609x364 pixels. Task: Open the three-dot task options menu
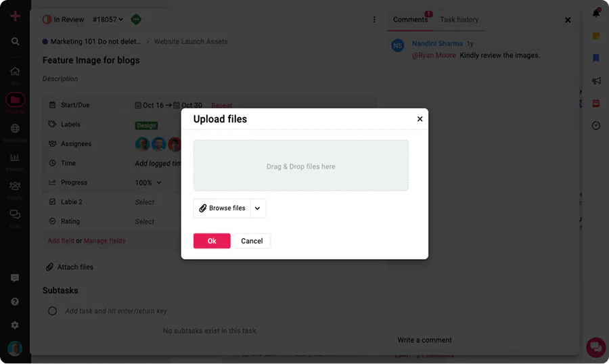(x=374, y=20)
